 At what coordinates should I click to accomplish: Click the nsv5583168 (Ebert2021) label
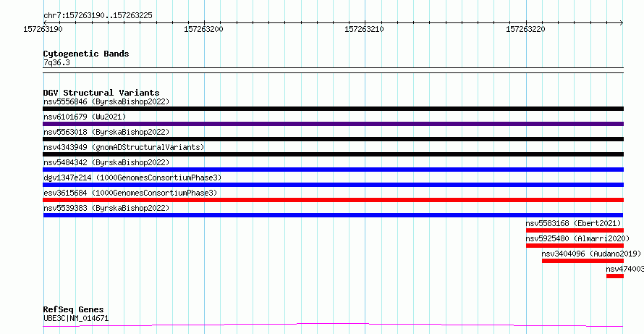click(x=573, y=223)
